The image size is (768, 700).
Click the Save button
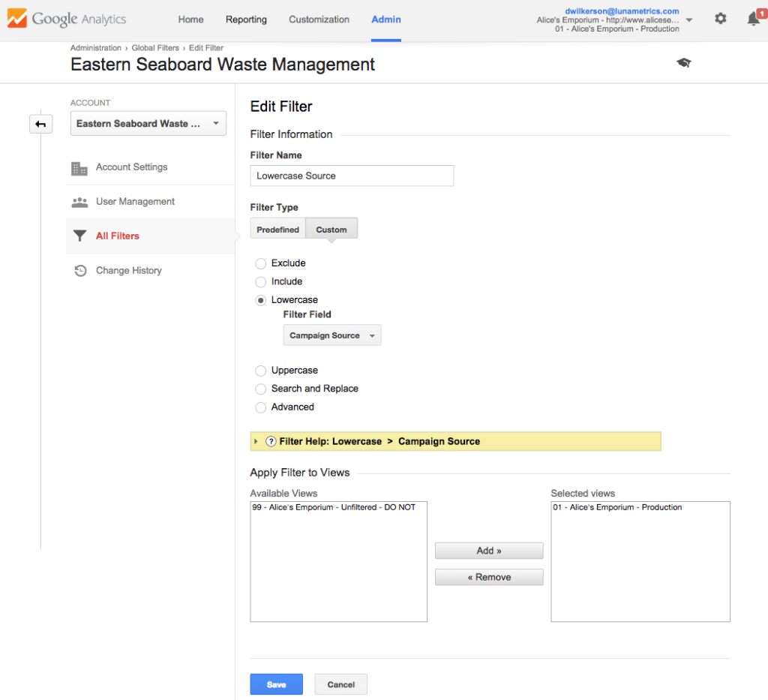click(276, 684)
